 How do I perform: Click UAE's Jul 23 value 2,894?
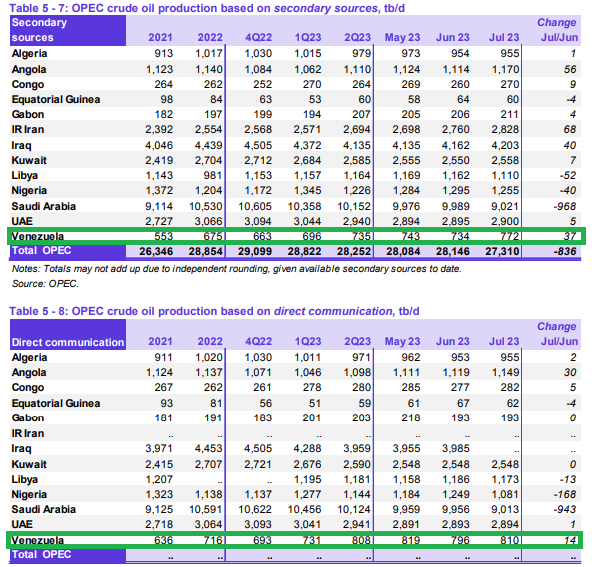tap(505, 525)
